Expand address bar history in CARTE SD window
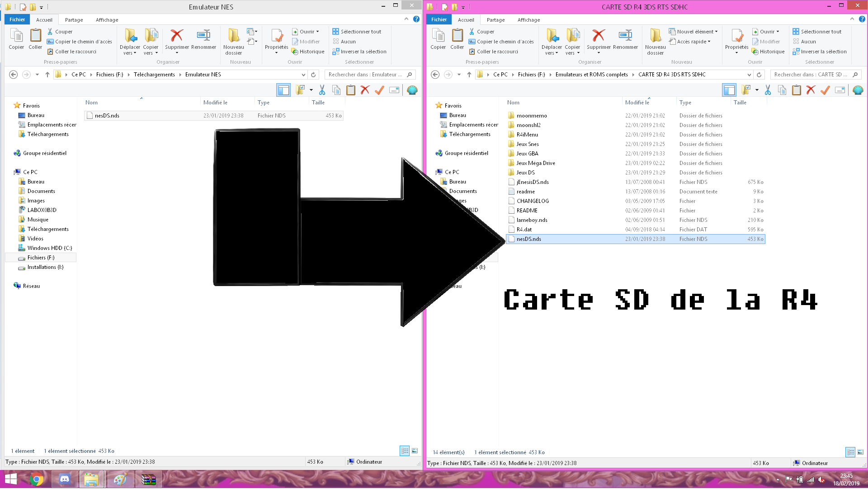Viewport: 868px width, 489px height. point(749,75)
